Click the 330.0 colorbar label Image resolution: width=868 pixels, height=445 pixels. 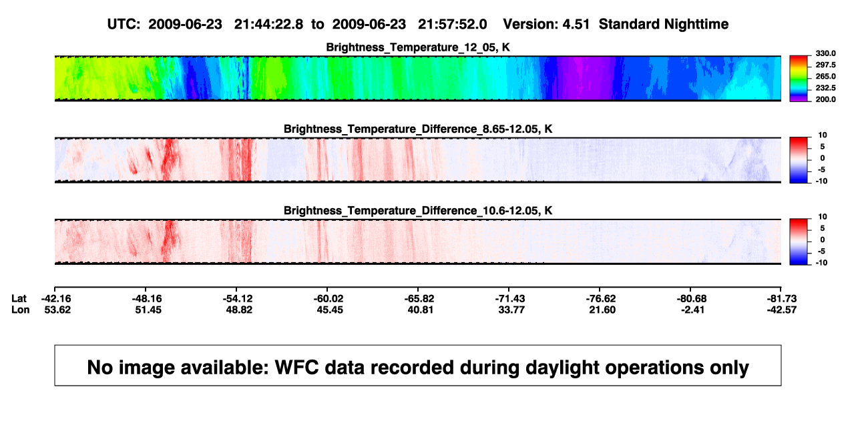(x=825, y=53)
